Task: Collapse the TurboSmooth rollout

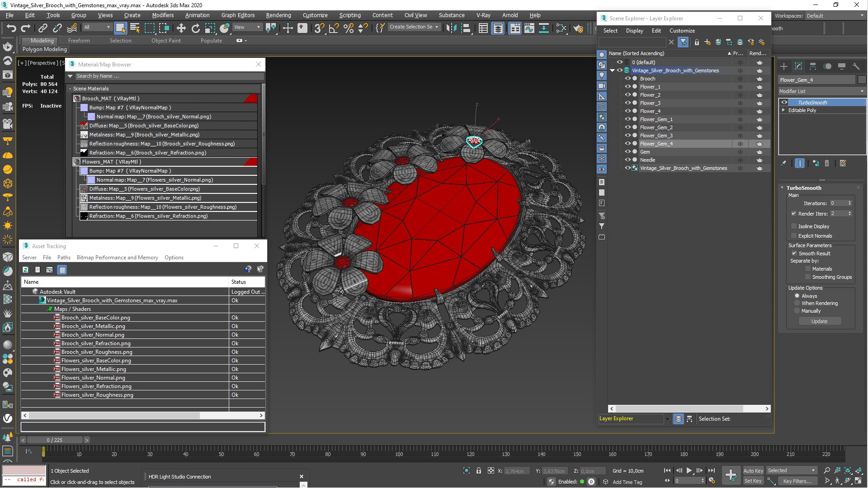Action: click(x=783, y=188)
